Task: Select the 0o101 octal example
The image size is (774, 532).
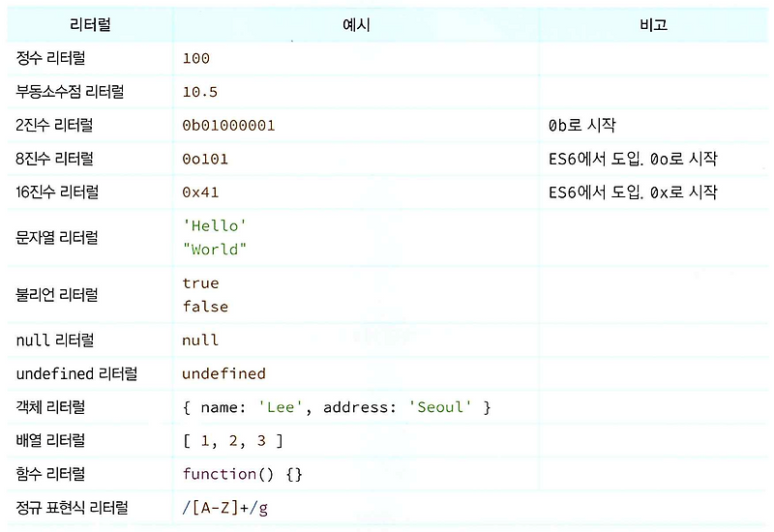Action: tap(205, 159)
